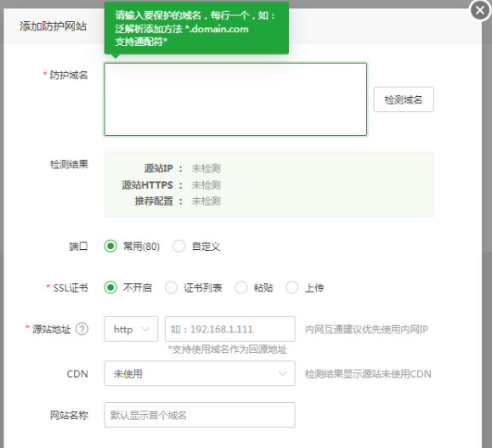492x448 pixels.
Task: Expand the CDN 未使用 dropdown
Action: coord(200,373)
